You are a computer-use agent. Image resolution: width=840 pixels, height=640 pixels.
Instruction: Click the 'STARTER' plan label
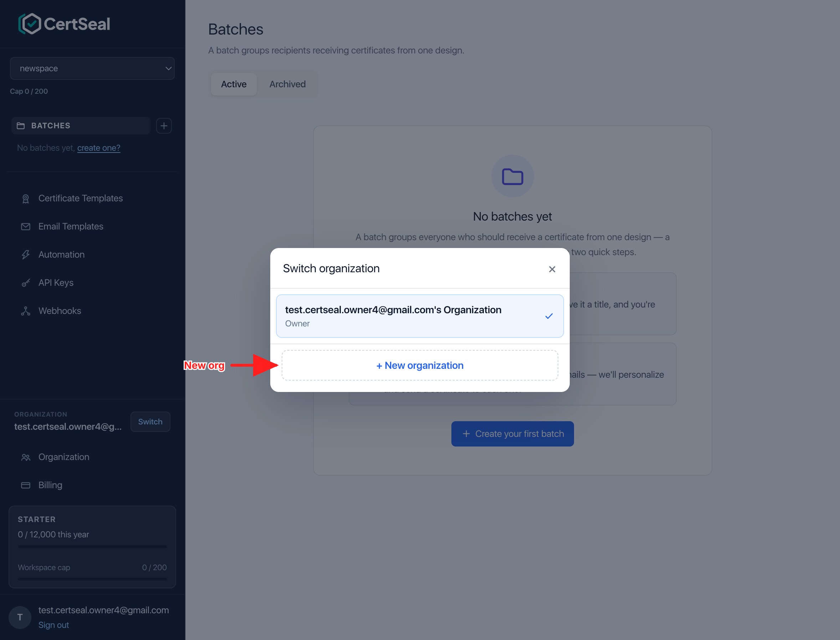tap(37, 519)
